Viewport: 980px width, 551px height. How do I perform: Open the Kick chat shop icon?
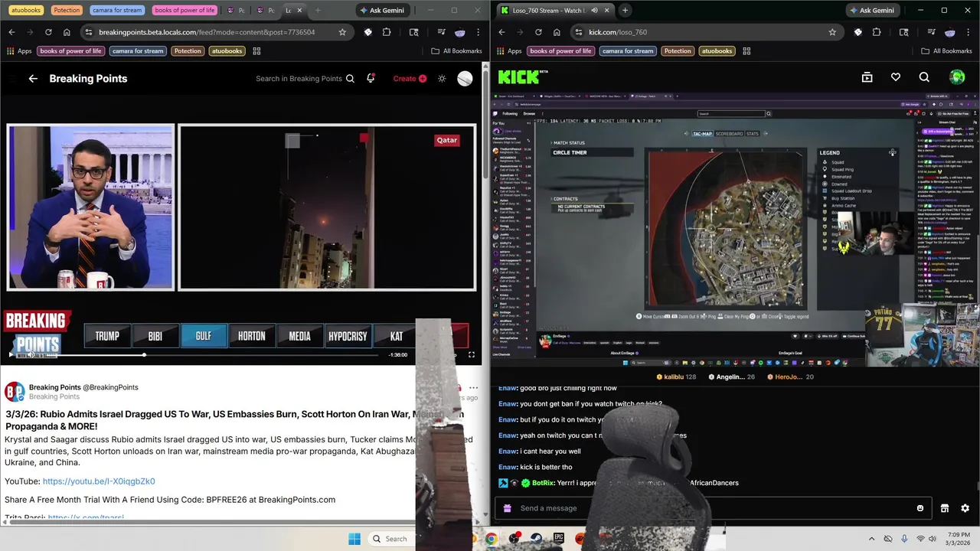tap(945, 508)
